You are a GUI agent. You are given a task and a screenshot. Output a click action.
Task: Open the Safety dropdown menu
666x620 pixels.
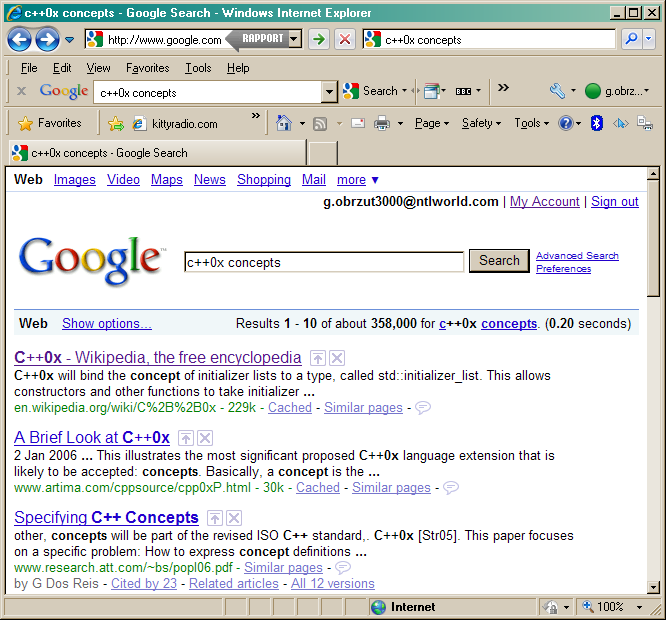(481, 123)
